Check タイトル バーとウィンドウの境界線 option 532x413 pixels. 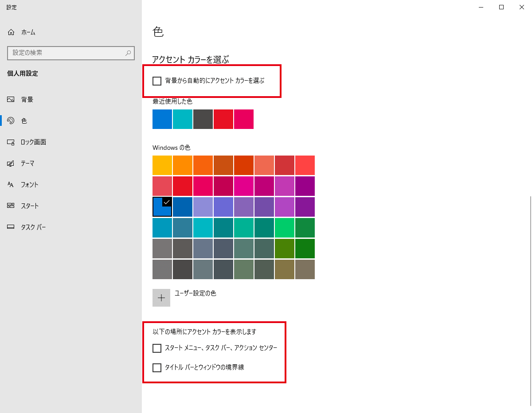click(x=157, y=367)
